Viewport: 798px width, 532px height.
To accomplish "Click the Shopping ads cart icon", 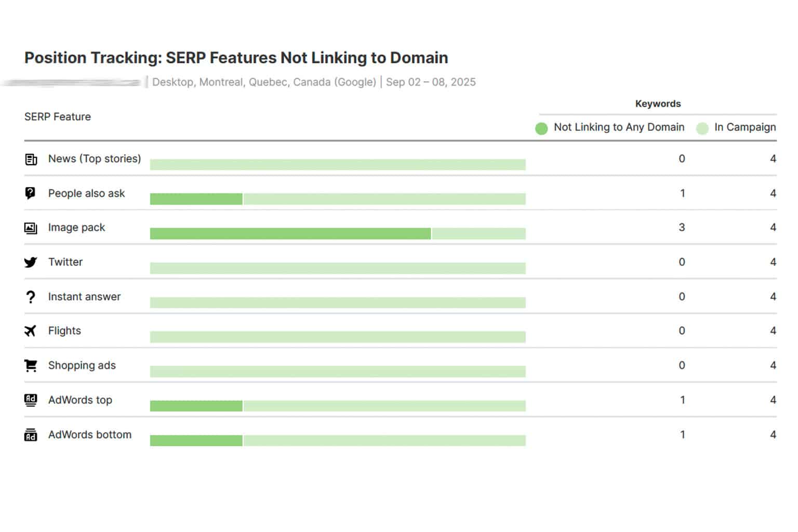I will point(31,366).
